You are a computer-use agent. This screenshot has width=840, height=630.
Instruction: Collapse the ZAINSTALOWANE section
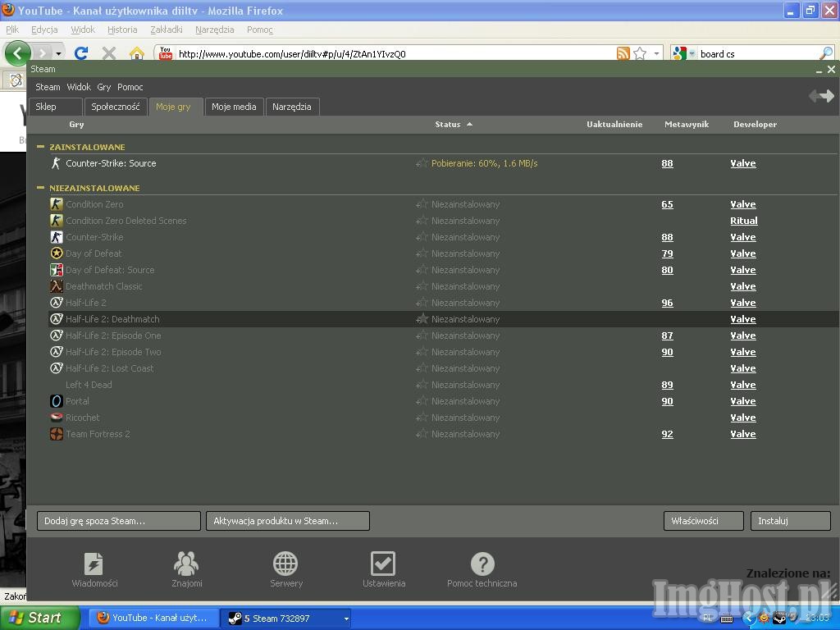pyautogui.click(x=41, y=146)
